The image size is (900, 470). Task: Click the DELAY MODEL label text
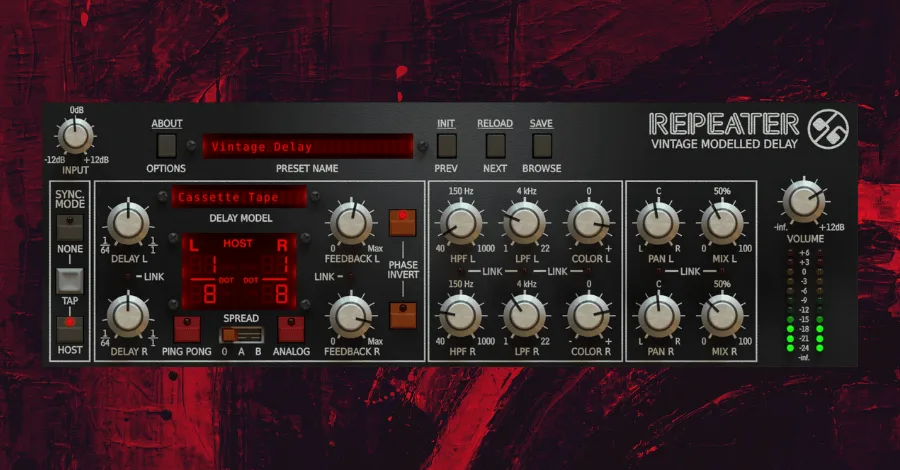(x=240, y=218)
